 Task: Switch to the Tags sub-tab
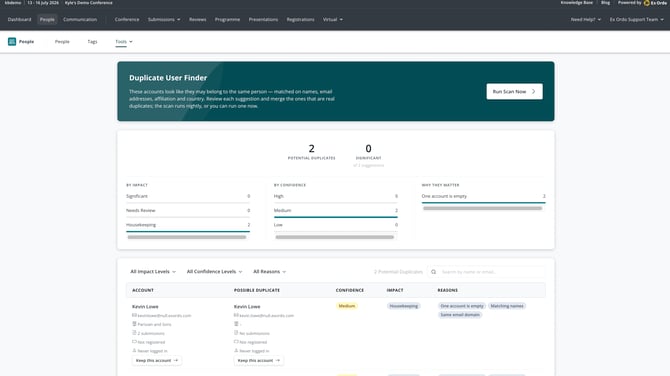(92, 41)
